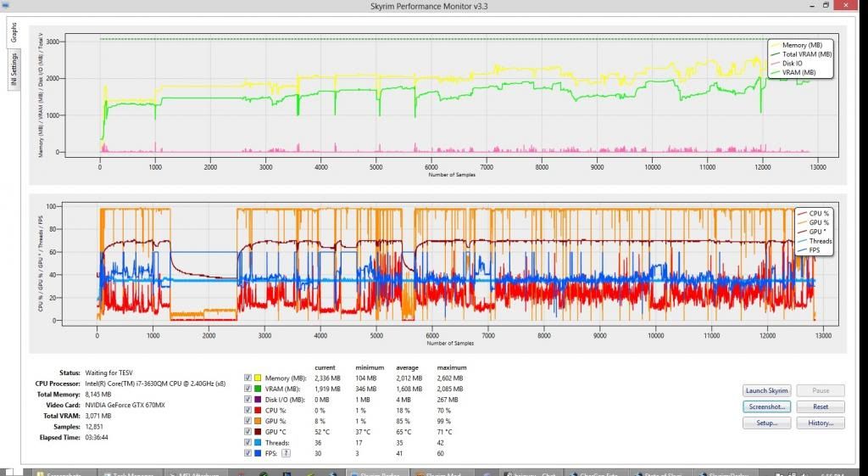Image resolution: width=868 pixels, height=476 pixels.
Task: Click the Launch Skyrim button
Action: (x=766, y=390)
